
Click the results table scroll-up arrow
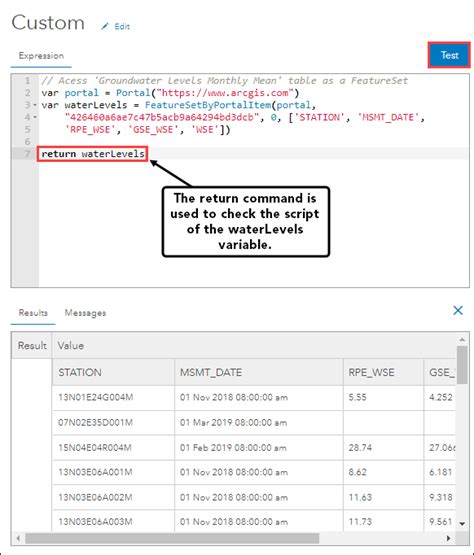(x=462, y=339)
